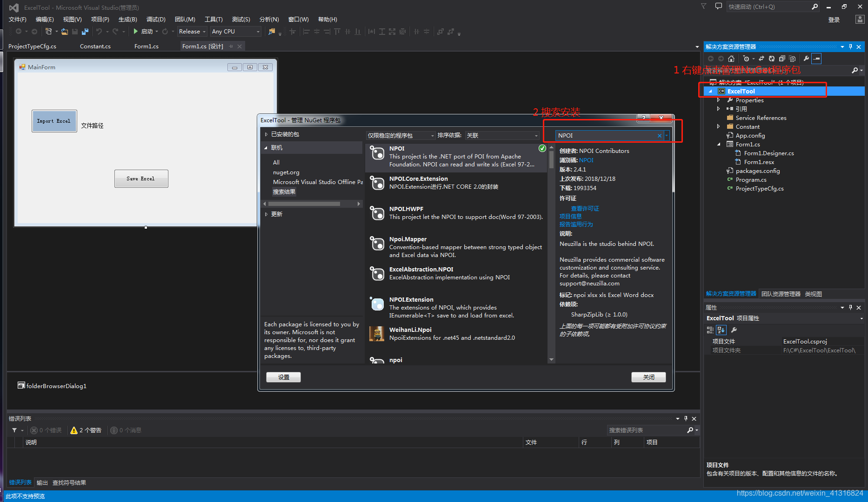Open the stable-only packages dropdown
The height and width of the screenshot is (502, 868).
click(401, 136)
